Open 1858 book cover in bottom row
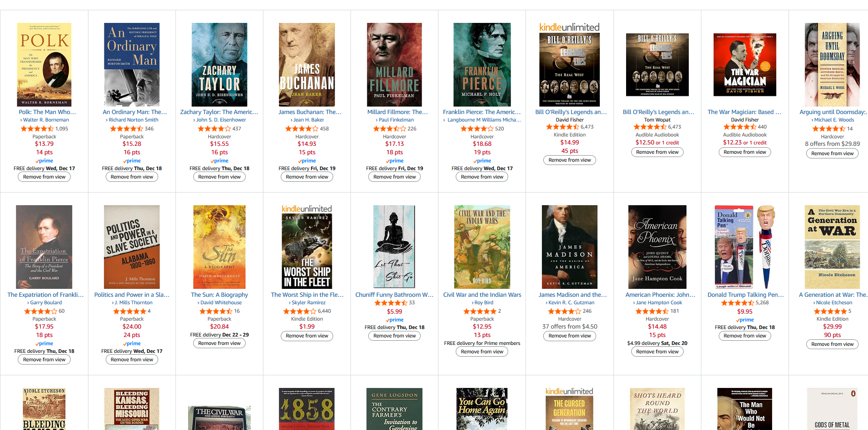 click(307, 408)
